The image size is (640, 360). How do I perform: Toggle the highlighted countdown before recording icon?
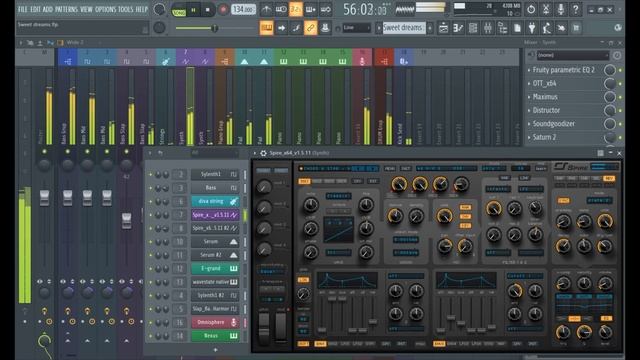[x=296, y=9]
